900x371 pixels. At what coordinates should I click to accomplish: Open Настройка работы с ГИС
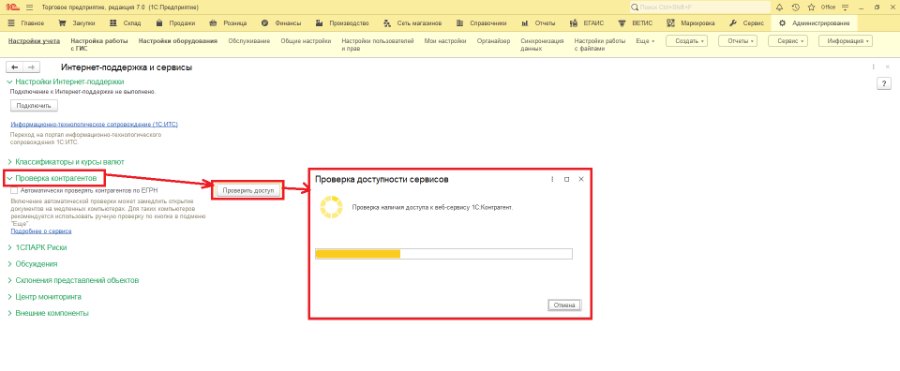pos(99,45)
